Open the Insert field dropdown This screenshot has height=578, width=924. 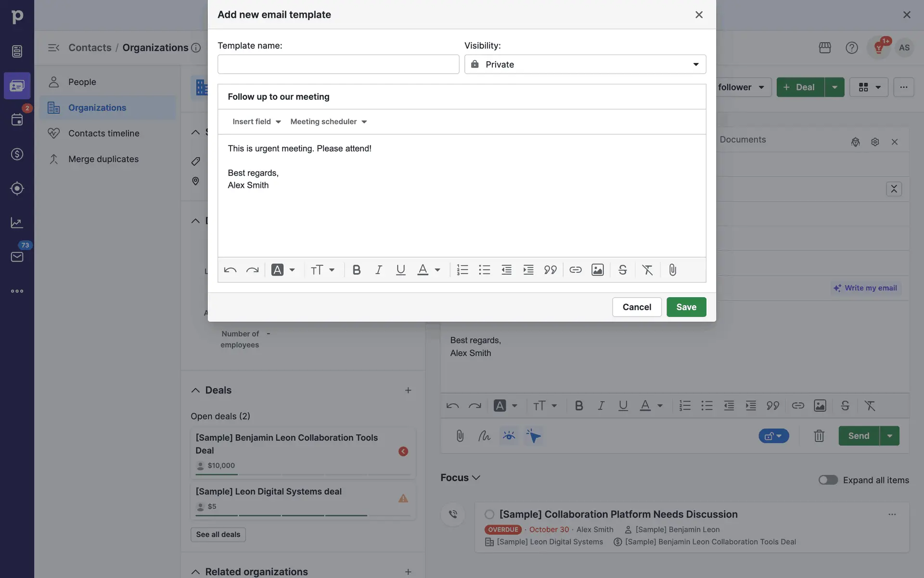(x=257, y=122)
